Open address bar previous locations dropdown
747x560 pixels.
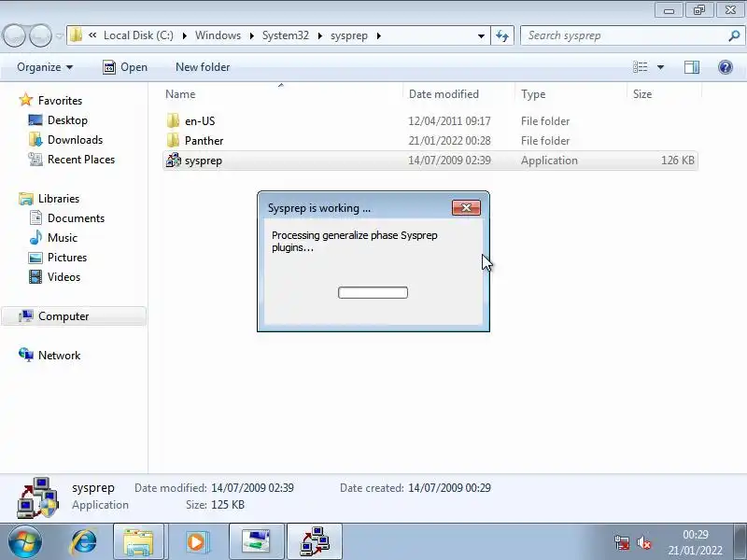click(x=481, y=35)
